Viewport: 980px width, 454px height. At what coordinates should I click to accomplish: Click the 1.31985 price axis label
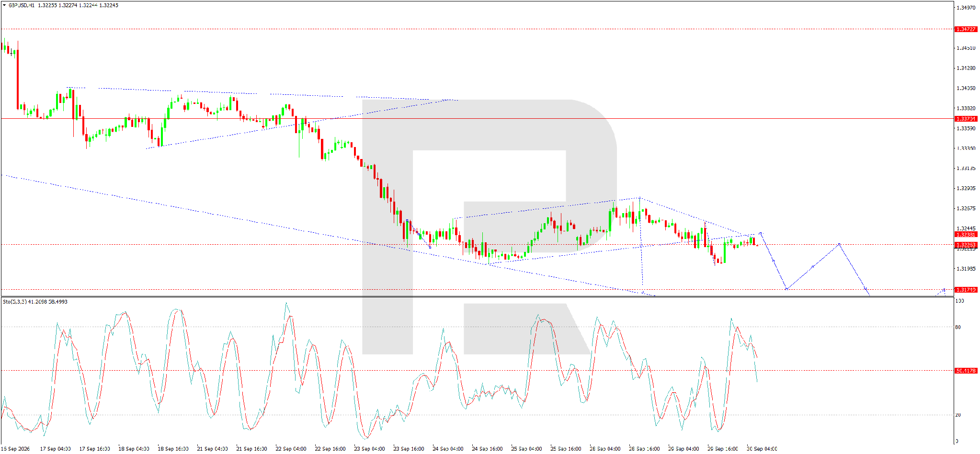click(966, 269)
